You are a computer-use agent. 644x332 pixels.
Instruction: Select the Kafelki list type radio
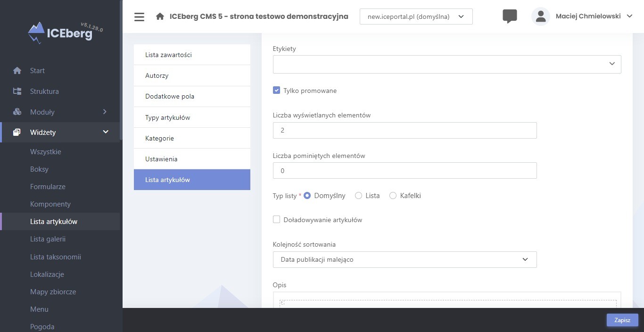[393, 195]
